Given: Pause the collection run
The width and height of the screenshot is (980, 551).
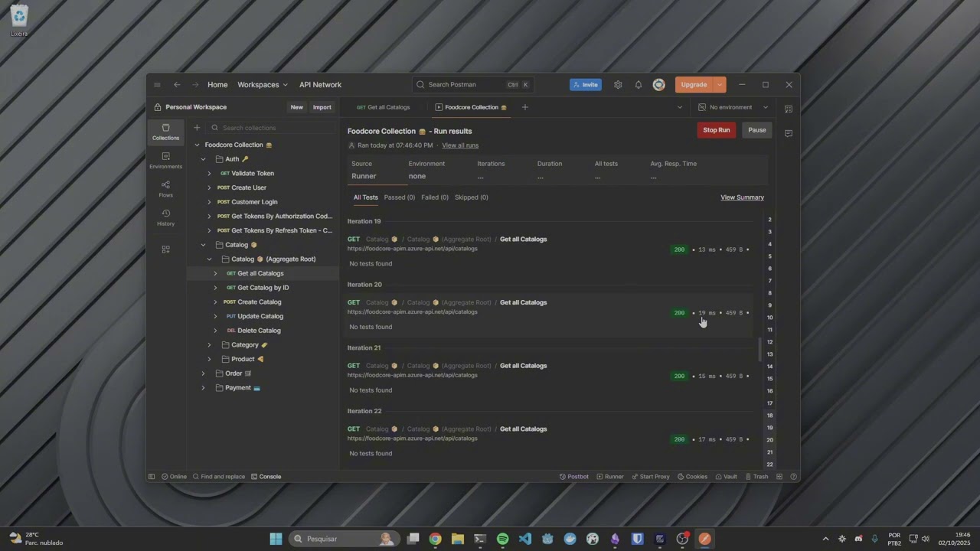Looking at the screenshot, I should click(757, 130).
